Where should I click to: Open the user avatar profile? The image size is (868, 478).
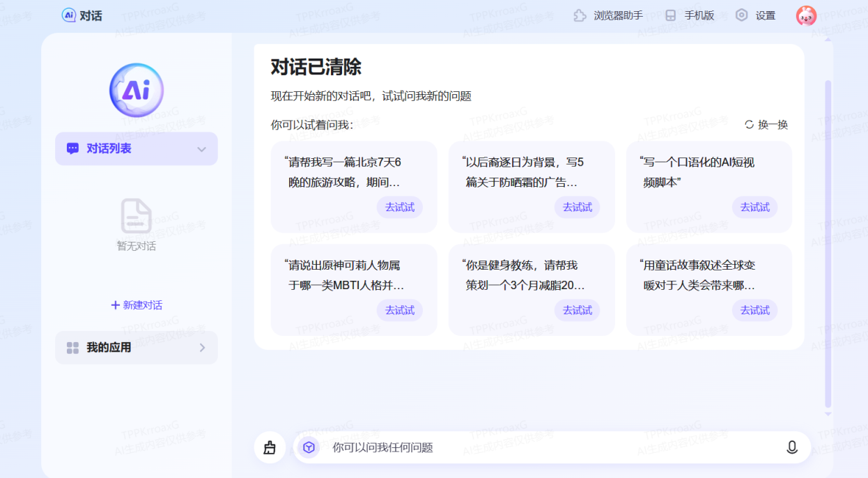(x=806, y=15)
